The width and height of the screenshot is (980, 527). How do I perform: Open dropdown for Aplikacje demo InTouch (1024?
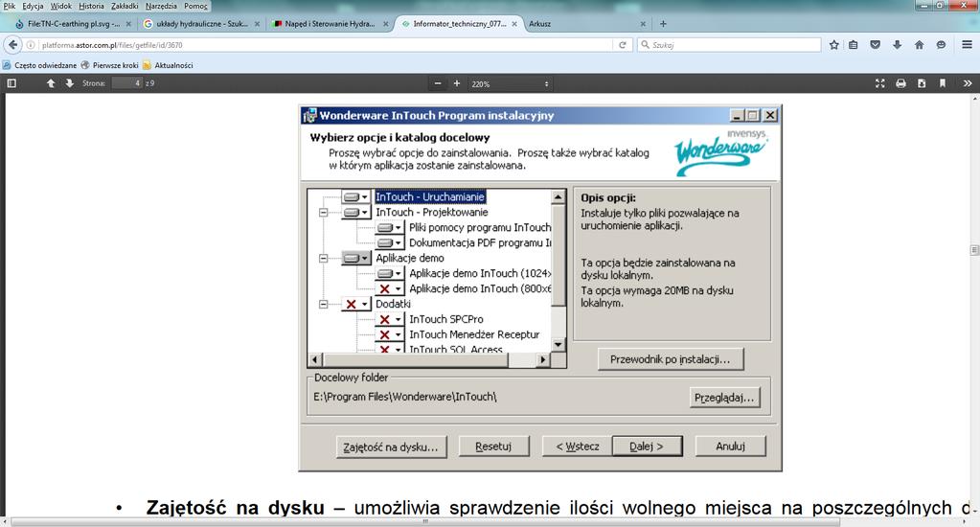pyautogui.click(x=390, y=273)
